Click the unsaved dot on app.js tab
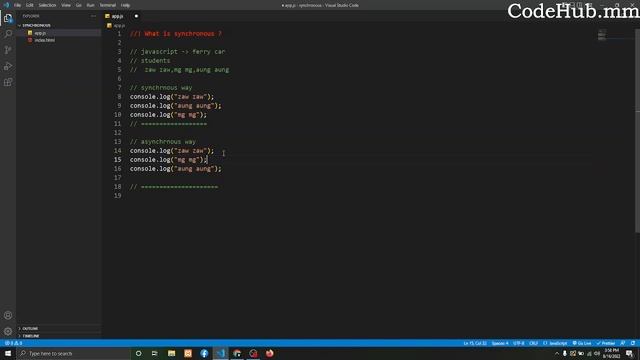 pos(136,16)
